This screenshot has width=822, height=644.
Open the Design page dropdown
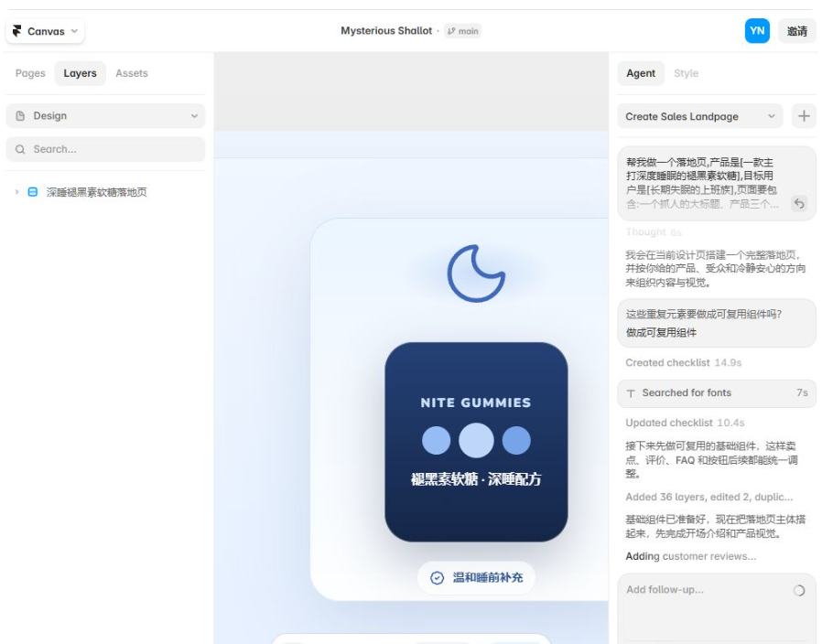(x=105, y=116)
